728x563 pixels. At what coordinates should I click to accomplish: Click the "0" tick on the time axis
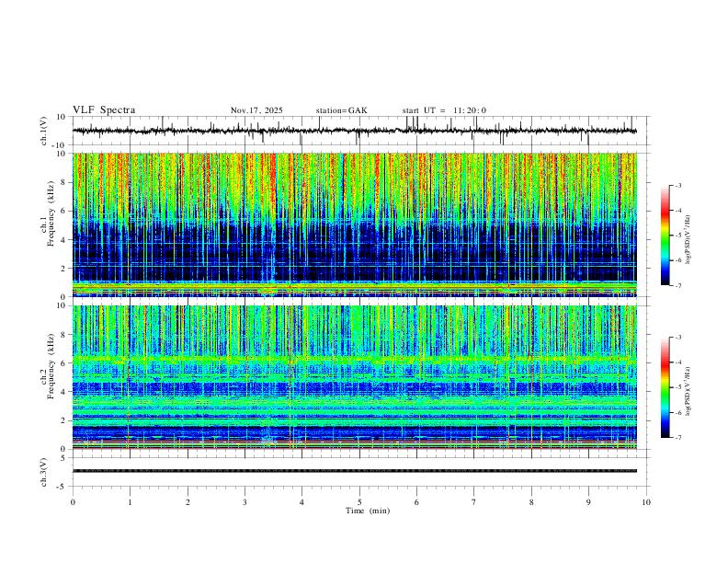(x=73, y=502)
